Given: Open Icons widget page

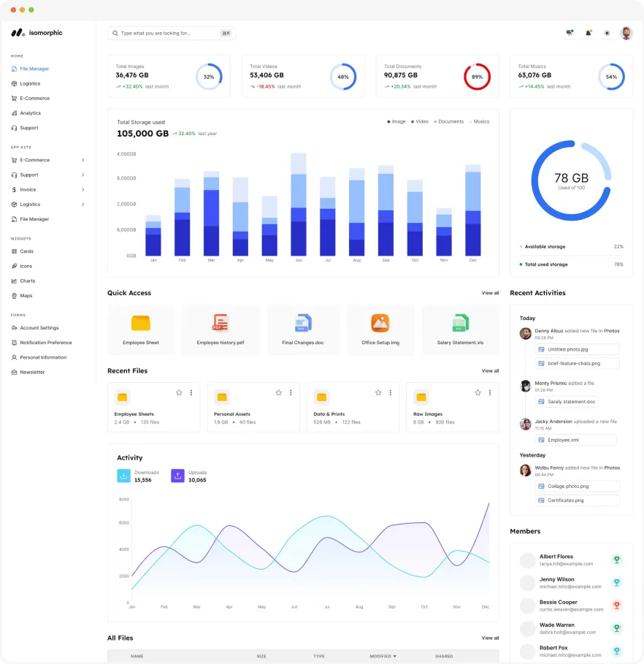Looking at the screenshot, I should (x=22, y=266).
